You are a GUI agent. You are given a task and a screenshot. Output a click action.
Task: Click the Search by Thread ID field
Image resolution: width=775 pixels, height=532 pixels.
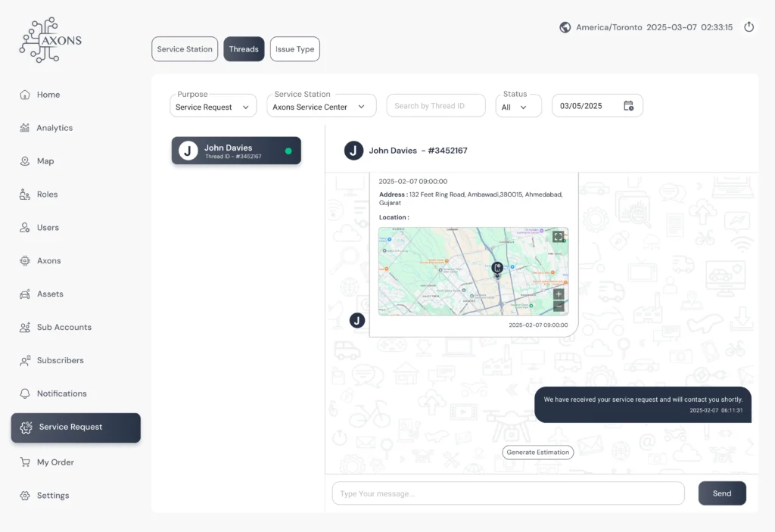point(435,106)
